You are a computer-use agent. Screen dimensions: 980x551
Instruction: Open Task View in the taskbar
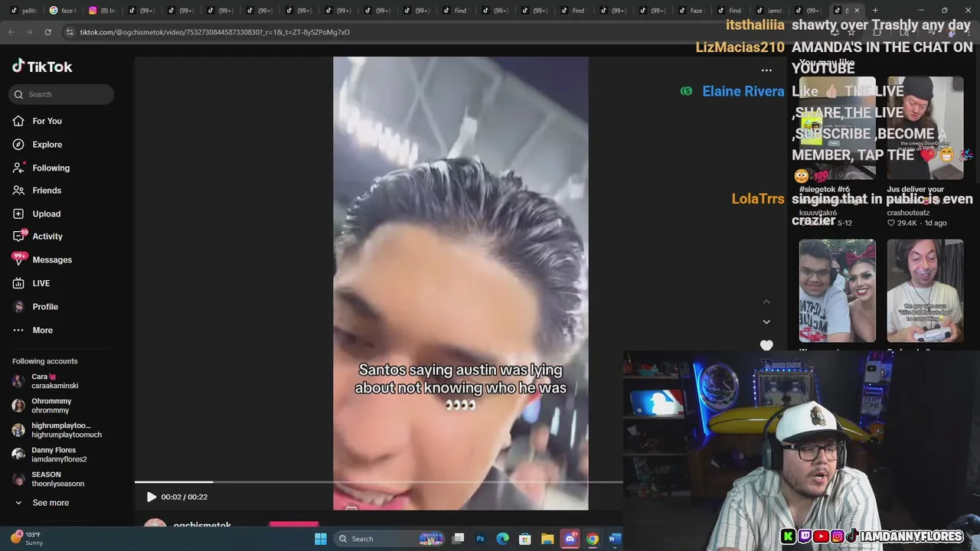point(458,539)
